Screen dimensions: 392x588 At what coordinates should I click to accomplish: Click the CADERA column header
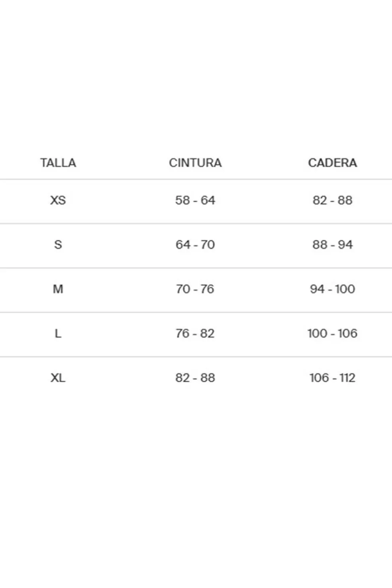(332, 163)
